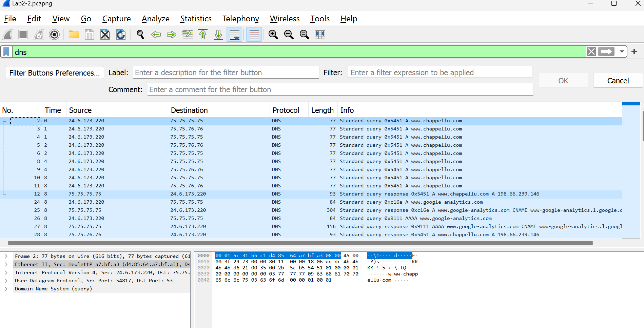
Task: Apply the display filter arrow
Action: [x=606, y=52]
